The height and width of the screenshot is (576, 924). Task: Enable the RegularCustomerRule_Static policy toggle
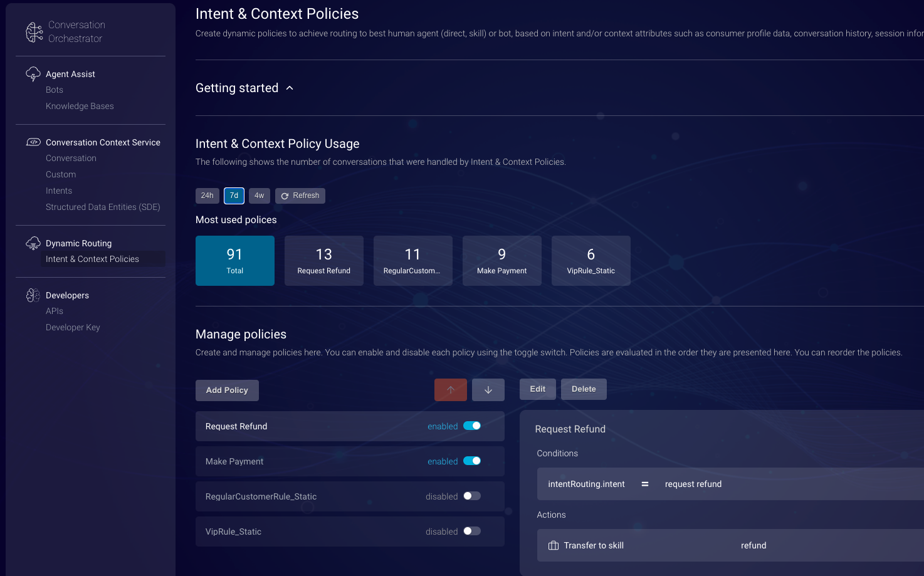pos(472,496)
